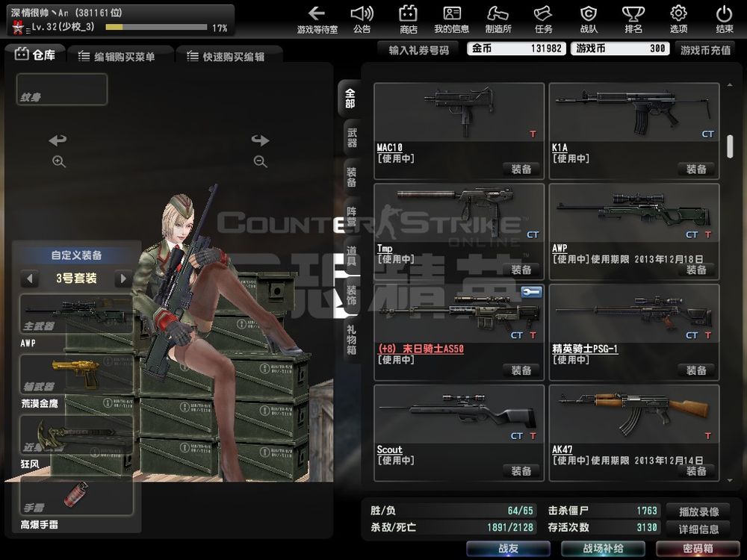Equip the Scout with 装备 button
This screenshot has height=560, width=747.
(521, 471)
